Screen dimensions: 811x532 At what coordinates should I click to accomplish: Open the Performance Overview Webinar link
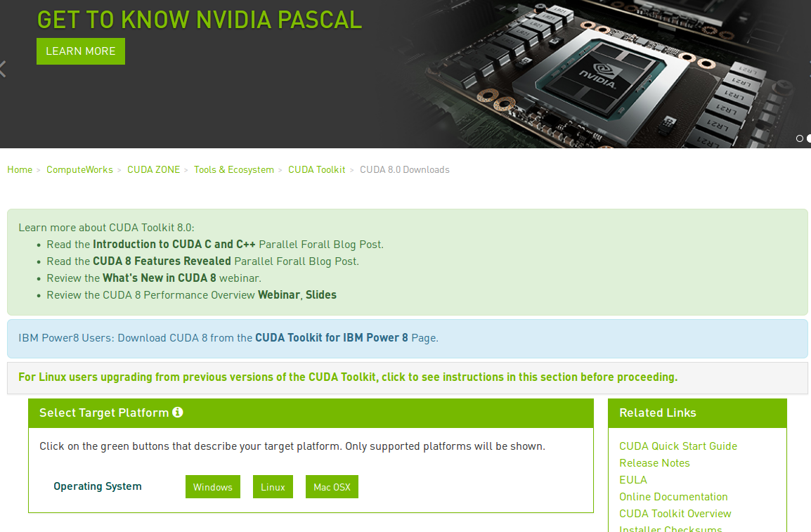pos(279,294)
